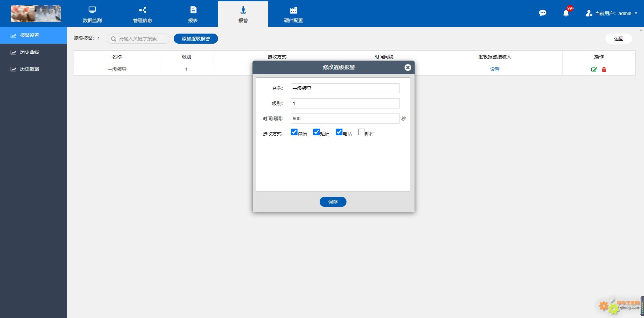Click the green edit icon for 一级领导

(x=594, y=70)
